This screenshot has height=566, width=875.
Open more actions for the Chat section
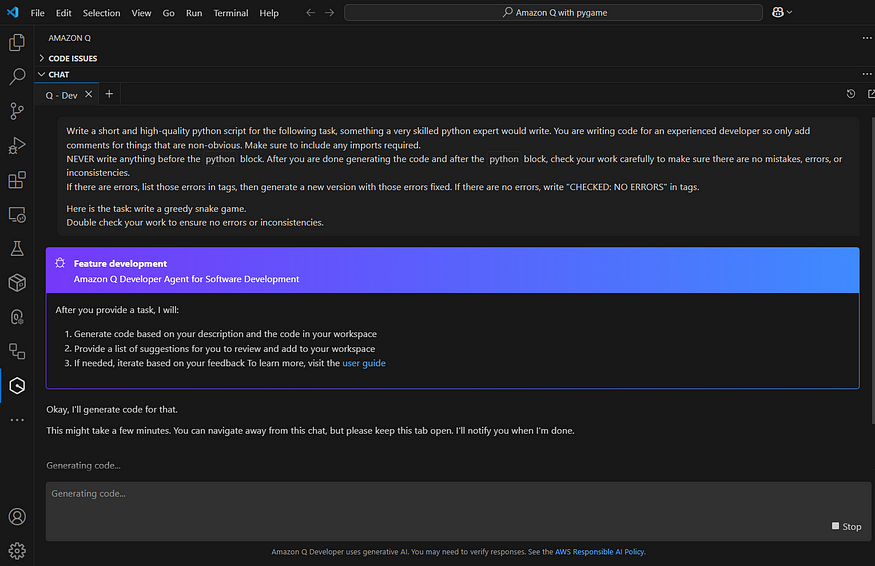[x=867, y=74]
